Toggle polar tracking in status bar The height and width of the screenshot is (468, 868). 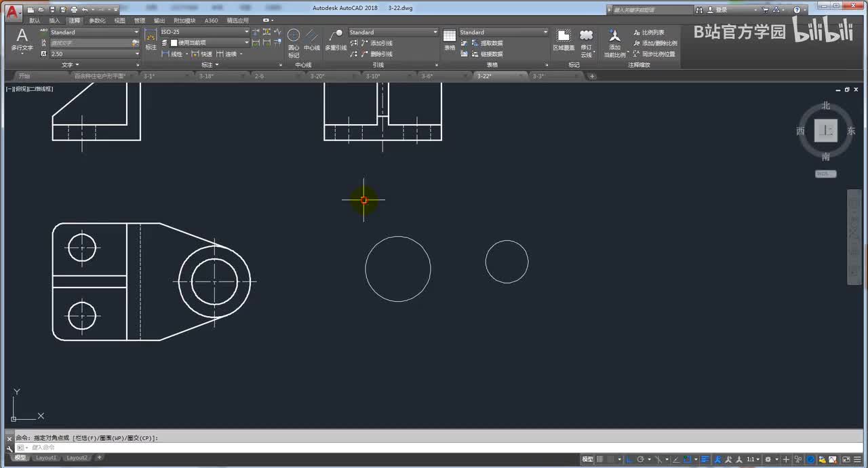640,459
